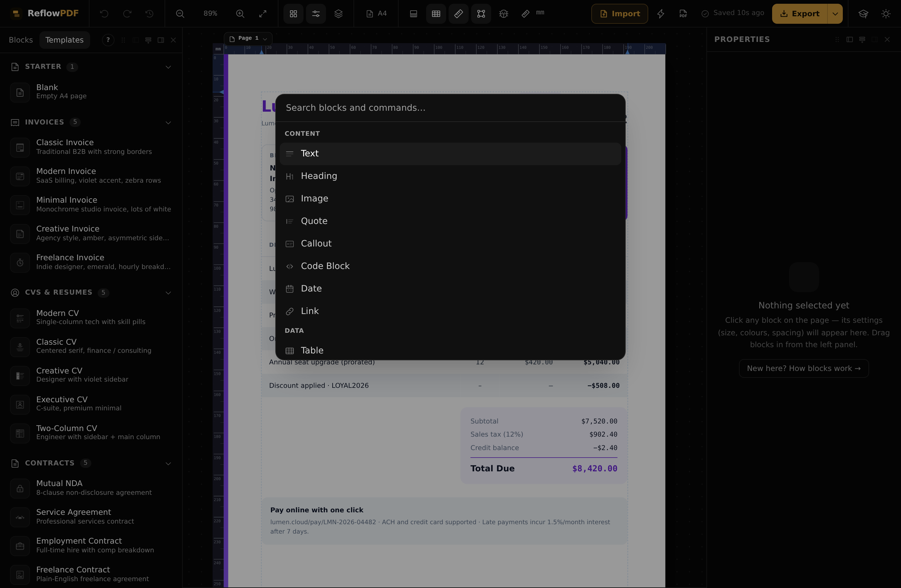
Task: Collapse the Invoices section chevron
Action: 168,123
